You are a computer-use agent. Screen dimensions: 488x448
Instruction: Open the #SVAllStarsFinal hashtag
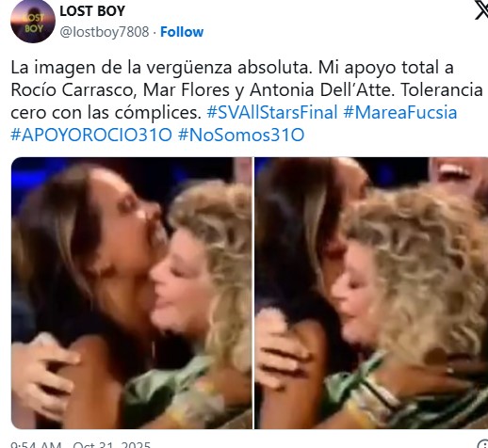coord(272,112)
